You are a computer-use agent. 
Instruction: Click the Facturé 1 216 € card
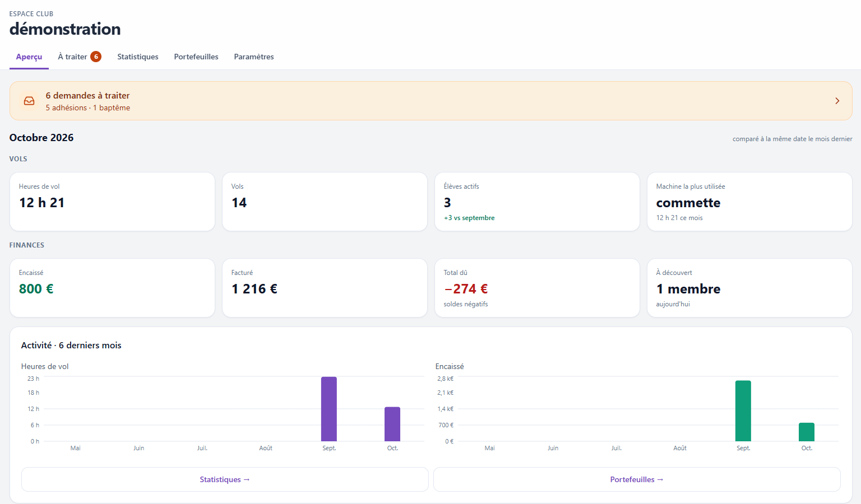point(325,288)
